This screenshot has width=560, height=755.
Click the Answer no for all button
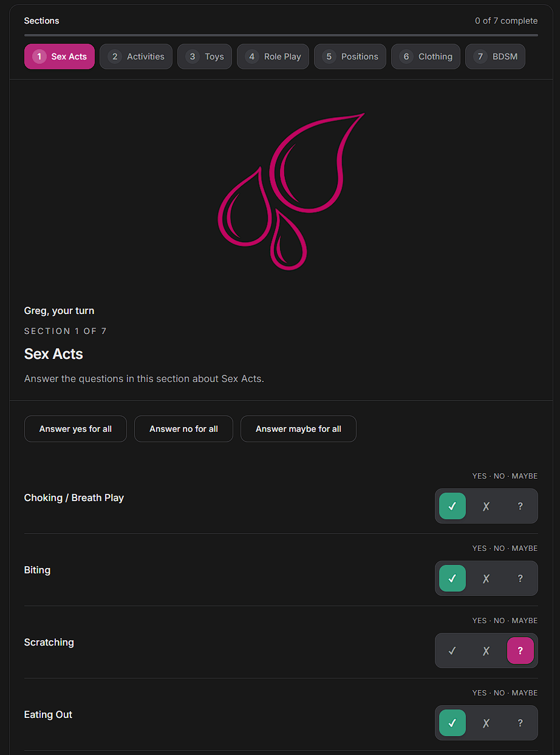(183, 429)
